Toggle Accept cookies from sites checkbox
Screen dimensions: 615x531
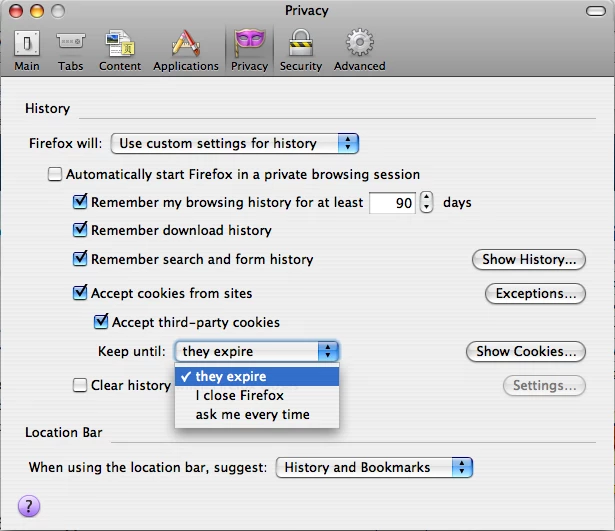80,293
